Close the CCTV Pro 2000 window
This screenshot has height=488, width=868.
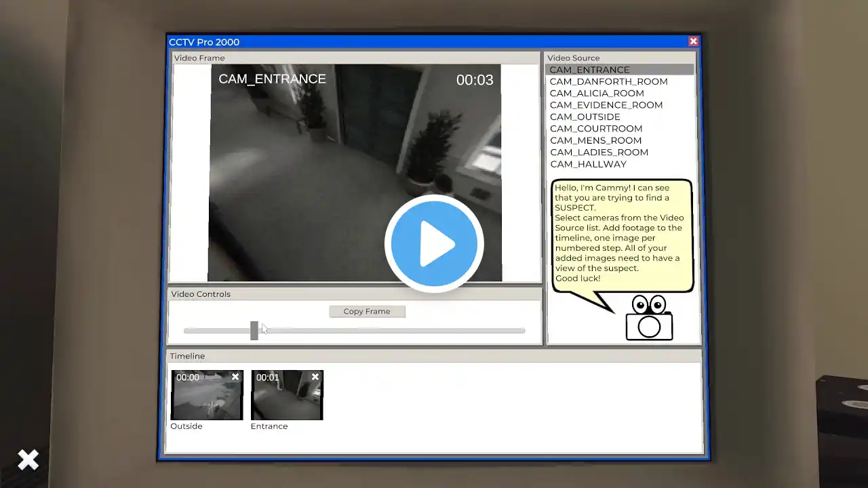pyautogui.click(x=693, y=41)
